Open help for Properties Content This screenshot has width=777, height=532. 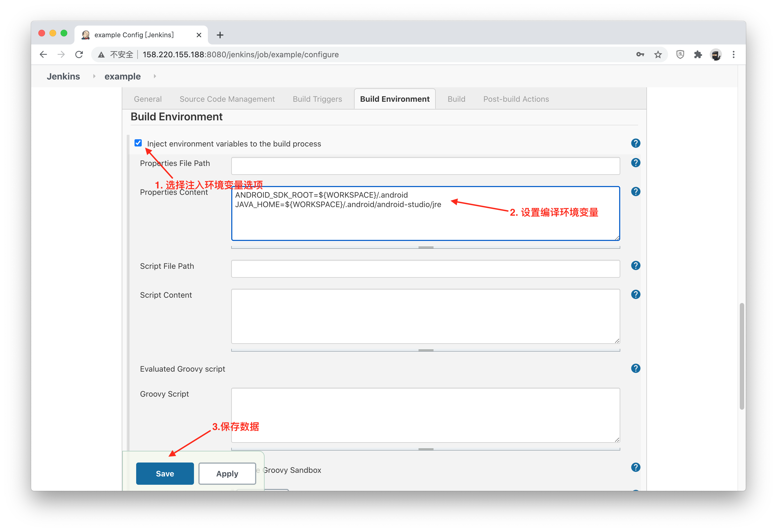click(x=635, y=192)
